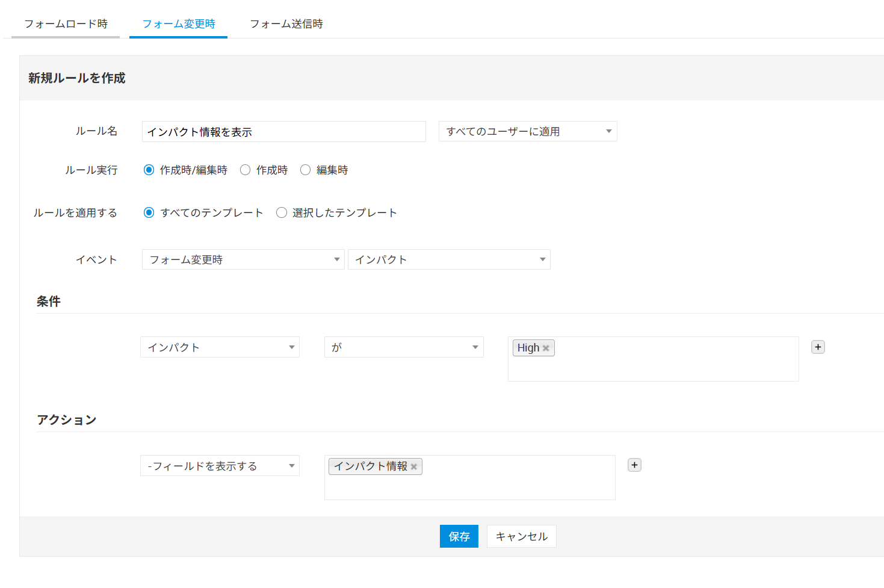Open the すべてのユーザーに適用 dropdown
The height and width of the screenshot is (588, 884).
(528, 132)
